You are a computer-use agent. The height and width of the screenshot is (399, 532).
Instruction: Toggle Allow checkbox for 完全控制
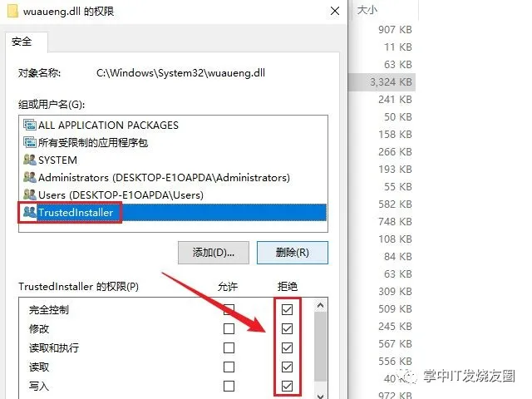tap(229, 309)
